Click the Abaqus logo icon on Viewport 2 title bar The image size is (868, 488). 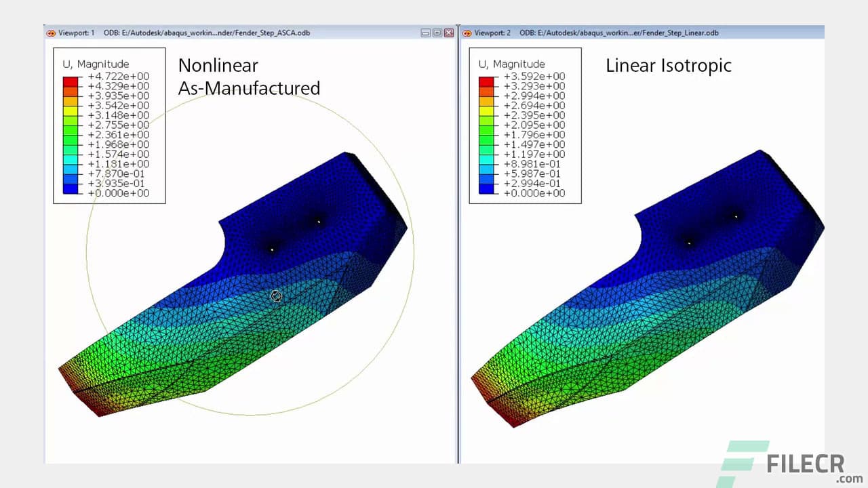[x=467, y=33]
